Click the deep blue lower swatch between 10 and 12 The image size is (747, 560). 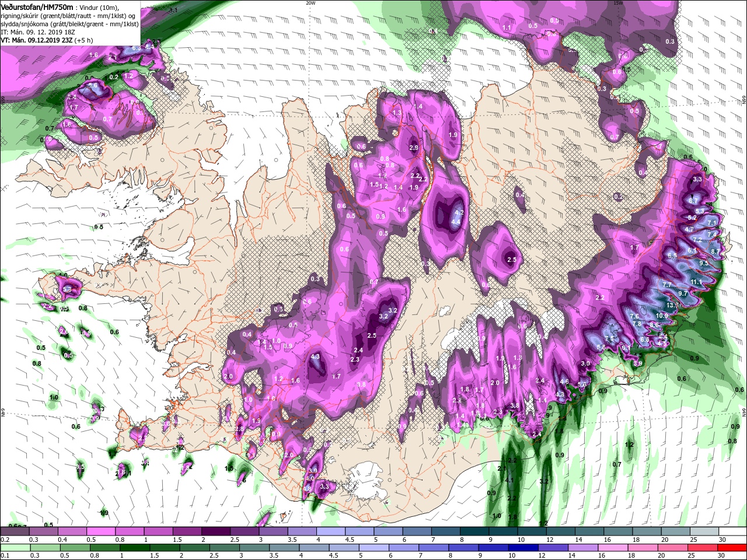[x=523, y=547]
